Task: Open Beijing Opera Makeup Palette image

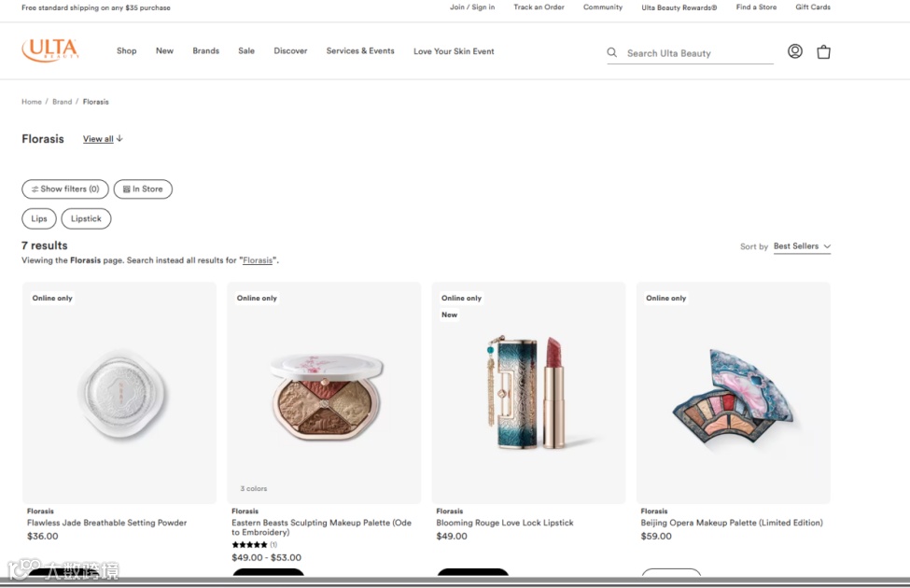Action: coord(734,393)
